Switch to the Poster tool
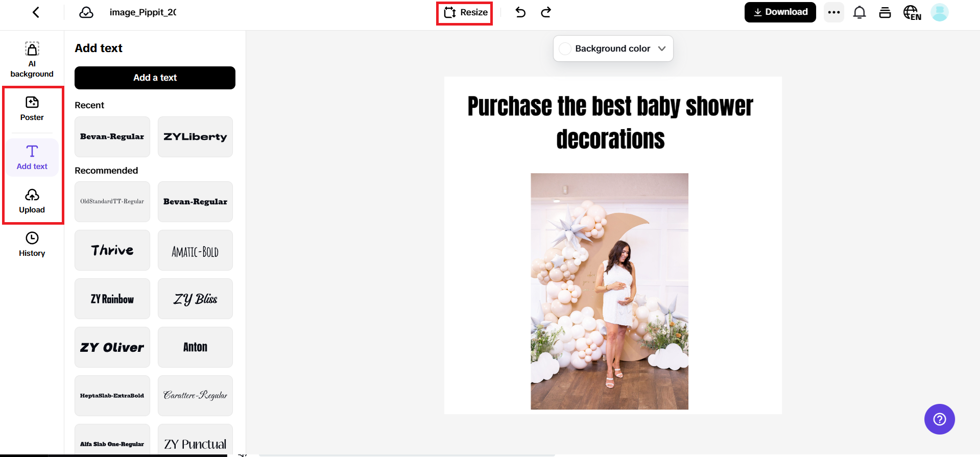This screenshot has height=457, width=980. pos(32,109)
